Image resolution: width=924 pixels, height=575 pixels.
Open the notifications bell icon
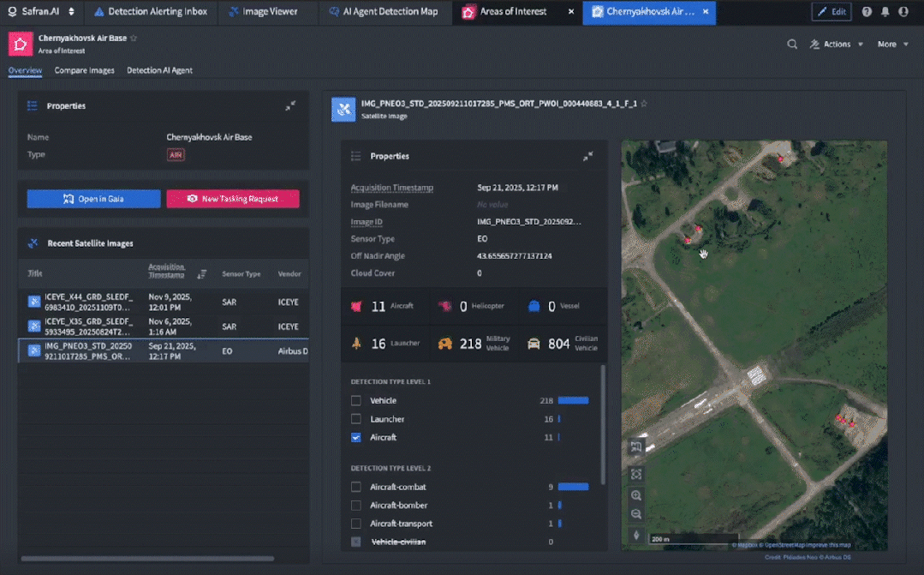tap(885, 11)
